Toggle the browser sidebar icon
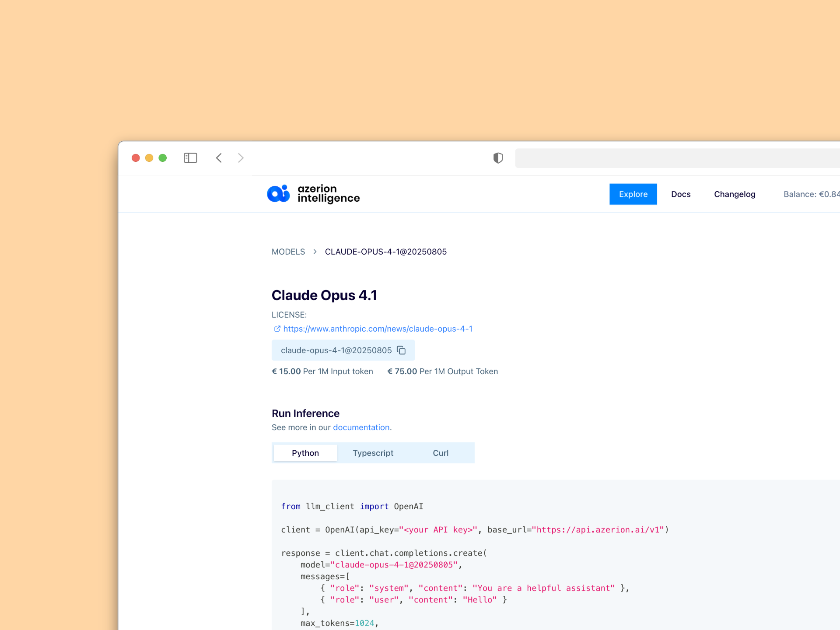Image resolution: width=840 pixels, height=630 pixels. (190, 158)
